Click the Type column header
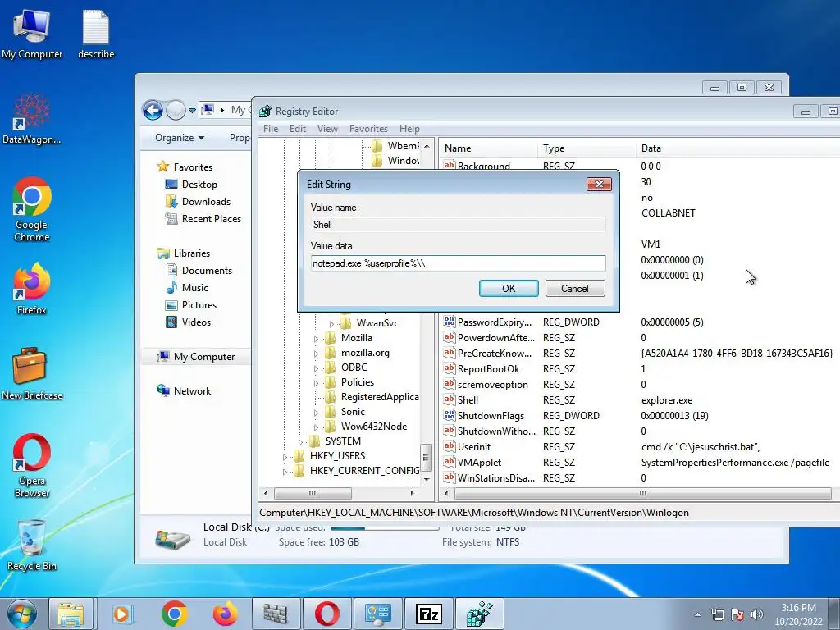 coord(587,148)
